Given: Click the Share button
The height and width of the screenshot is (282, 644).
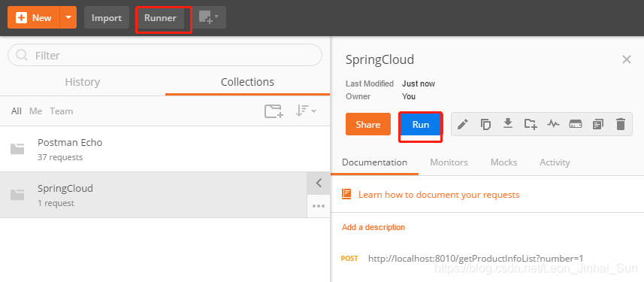Looking at the screenshot, I should [x=368, y=124].
